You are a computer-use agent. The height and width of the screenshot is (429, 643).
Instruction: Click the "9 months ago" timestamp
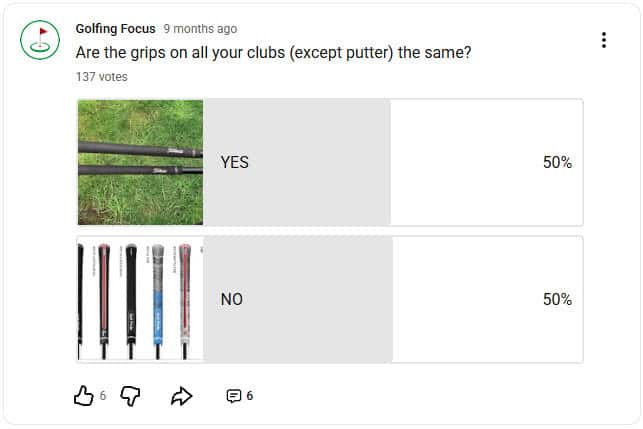click(x=200, y=28)
